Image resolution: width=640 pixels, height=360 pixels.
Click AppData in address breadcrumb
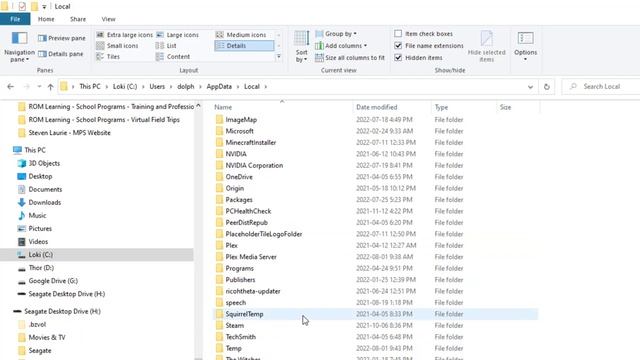pyautogui.click(x=219, y=87)
